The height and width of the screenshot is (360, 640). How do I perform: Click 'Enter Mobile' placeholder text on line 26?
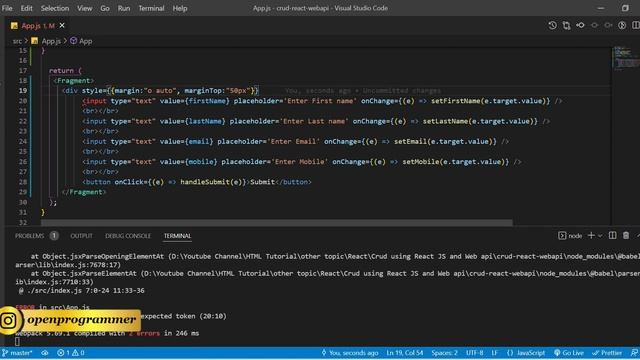300,162
